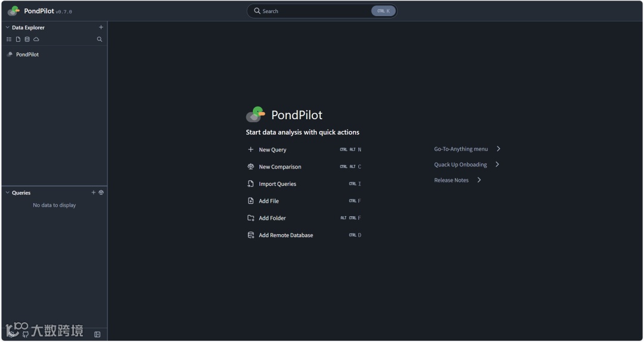644x342 pixels.
Task: Choose the Add File quick action
Action: pyautogui.click(x=304, y=201)
